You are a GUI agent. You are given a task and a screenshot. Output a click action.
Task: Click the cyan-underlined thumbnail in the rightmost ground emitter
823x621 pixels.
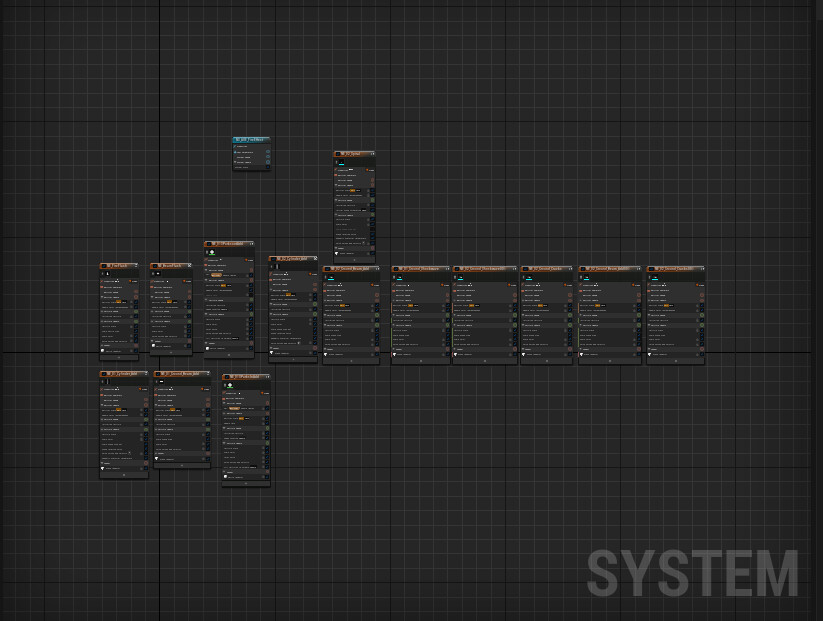(x=655, y=277)
